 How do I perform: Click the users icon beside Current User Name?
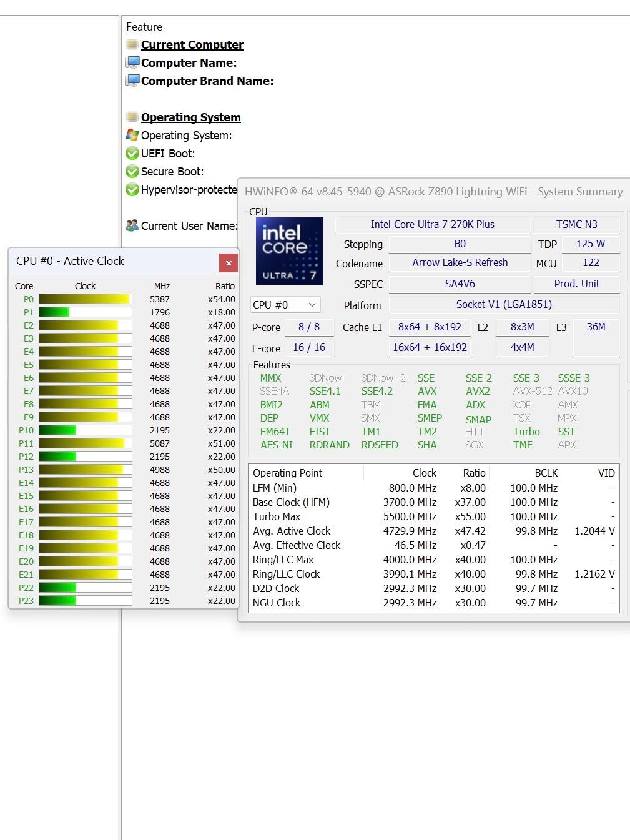coord(132,225)
